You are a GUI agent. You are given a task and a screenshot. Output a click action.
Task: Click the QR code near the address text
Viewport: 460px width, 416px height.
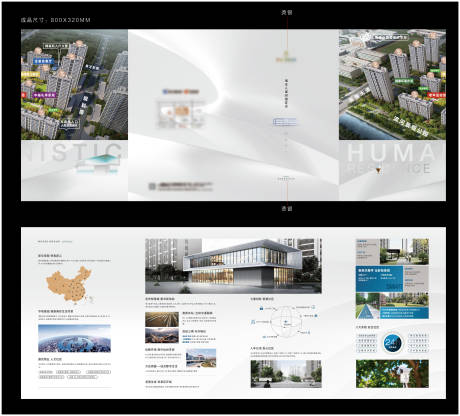pos(152,187)
